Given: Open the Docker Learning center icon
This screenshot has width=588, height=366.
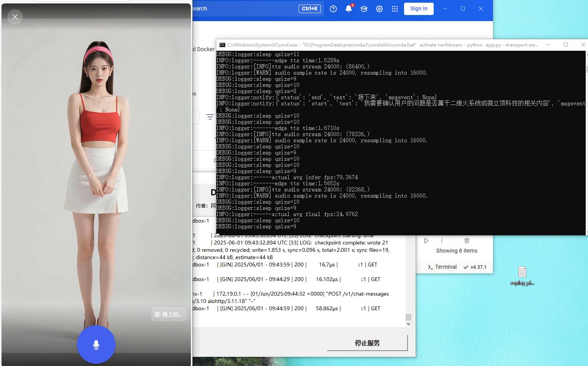Looking at the screenshot, I should pyautogui.click(x=364, y=9).
